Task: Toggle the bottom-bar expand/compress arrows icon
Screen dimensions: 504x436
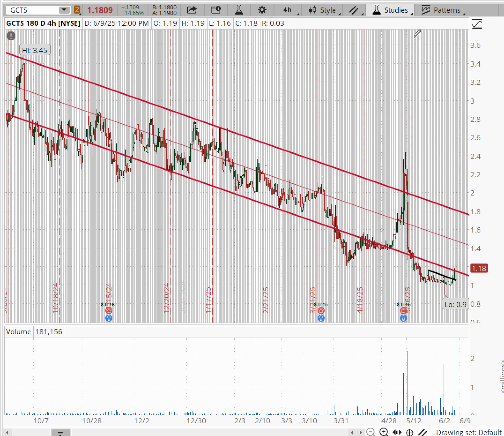Action: pos(397,432)
